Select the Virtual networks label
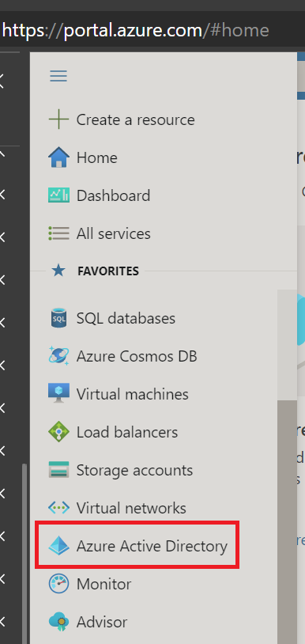The image size is (305, 644). click(x=131, y=509)
